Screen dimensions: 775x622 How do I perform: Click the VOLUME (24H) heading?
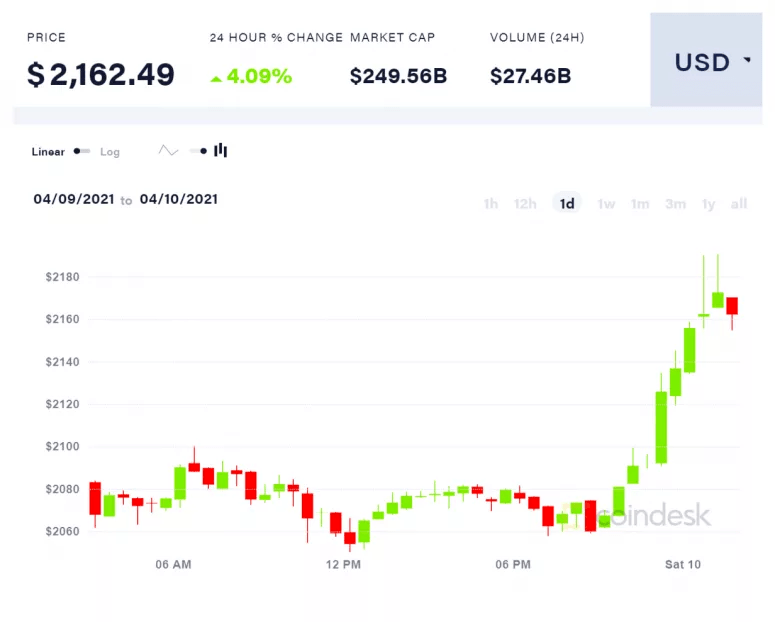coord(537,38)
